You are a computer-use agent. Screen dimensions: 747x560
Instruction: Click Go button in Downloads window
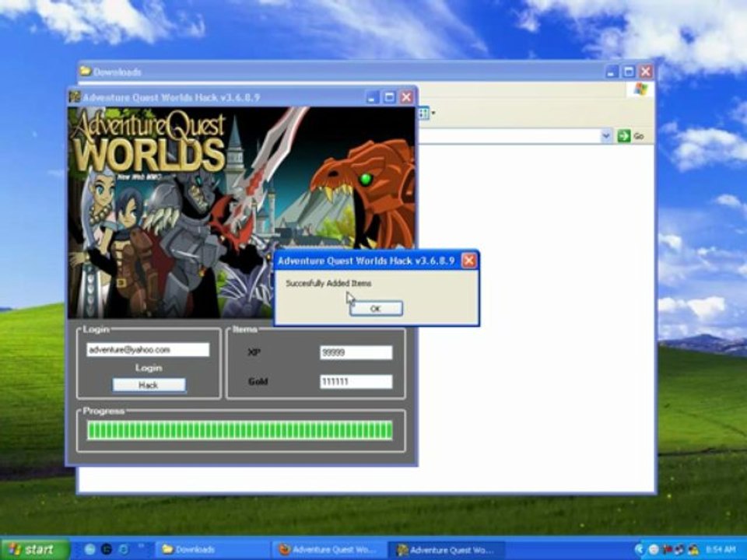[x=631, y=136]
